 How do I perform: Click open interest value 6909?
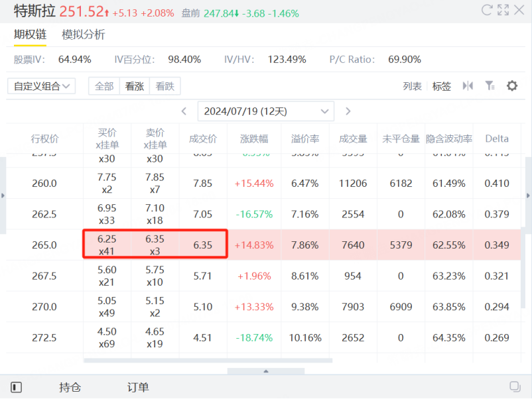(401, 307)
